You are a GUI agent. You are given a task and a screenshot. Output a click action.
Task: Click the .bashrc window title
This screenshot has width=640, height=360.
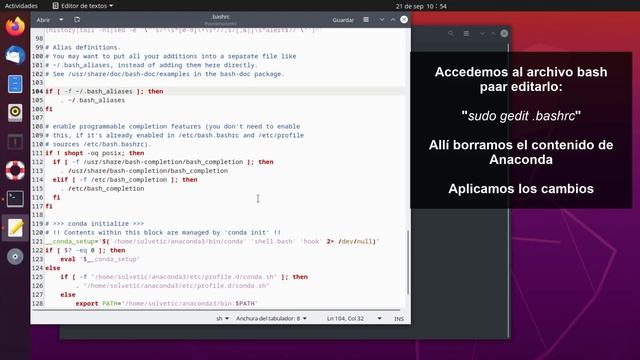tap(221, 17)
